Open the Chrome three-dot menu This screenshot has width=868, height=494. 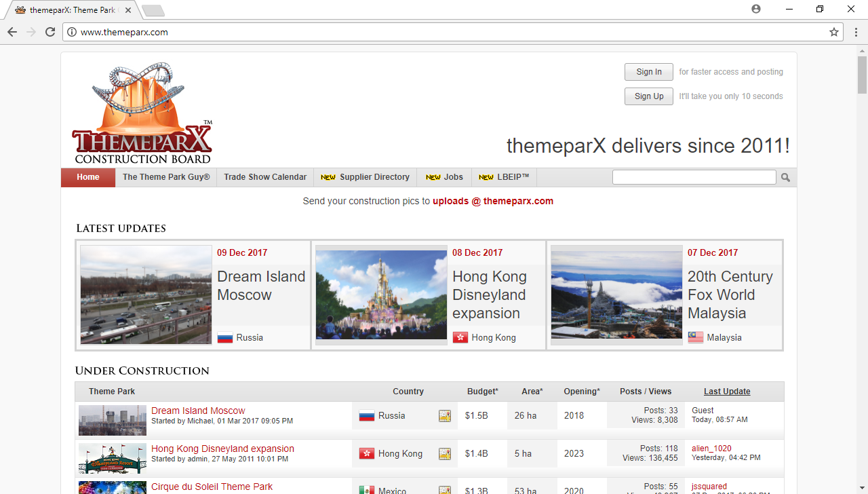pyautogui.click(x=856, y=32)
